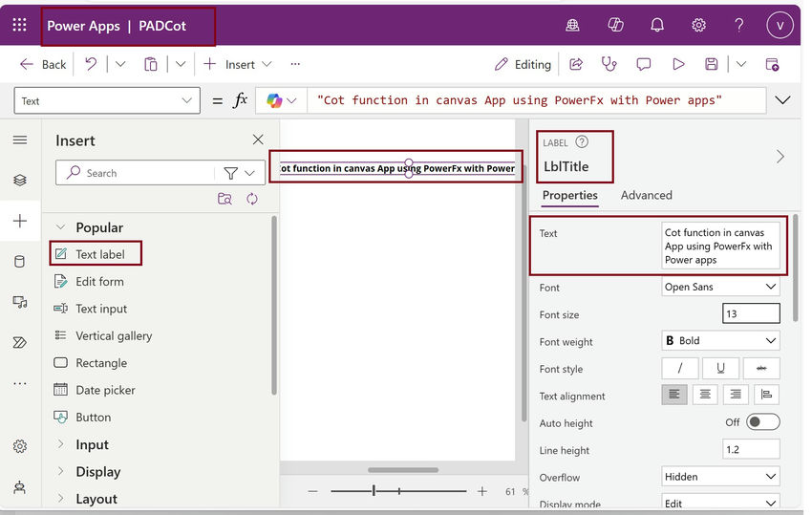Open the app launcher waffle icon
The height and width of the screenshot is (515, 812).
point(19,25)
